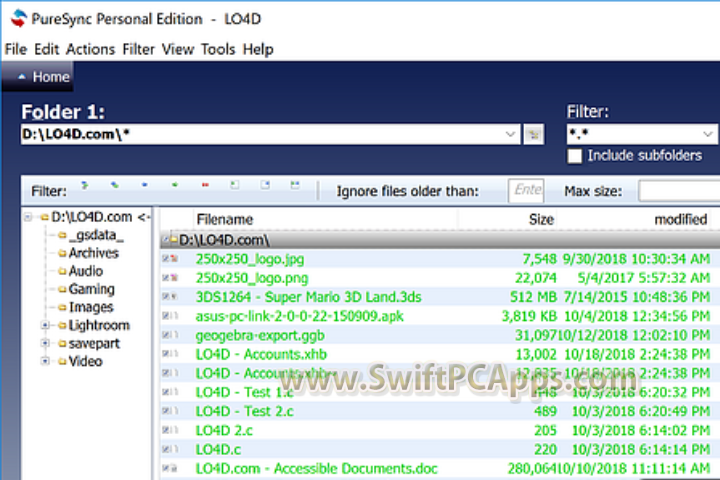
Task: Open the *.* Filter dropdown arrow
Action: click(x=708, y=134)
